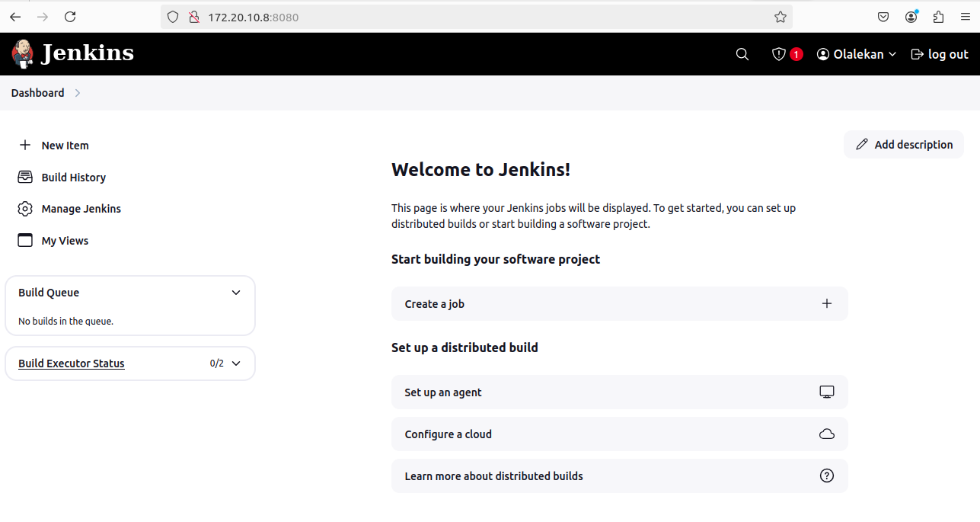Click 'Start building your software project' heading
This screenshot has height=522, width=980.
pos(496,259)
